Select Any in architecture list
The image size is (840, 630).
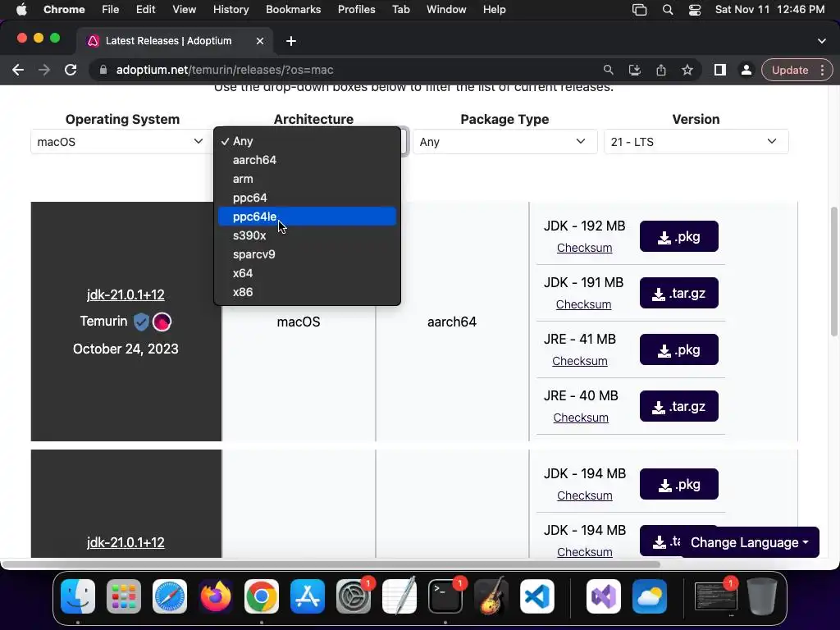tap(307, 141)
